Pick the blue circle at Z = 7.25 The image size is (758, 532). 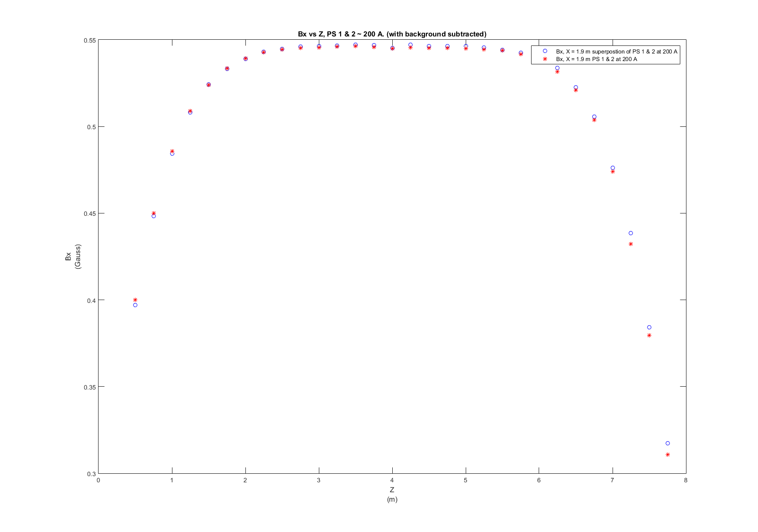631,233
